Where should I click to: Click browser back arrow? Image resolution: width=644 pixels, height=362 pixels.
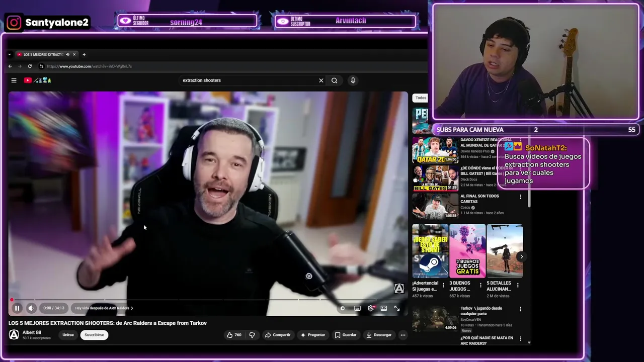coord(10,66)
